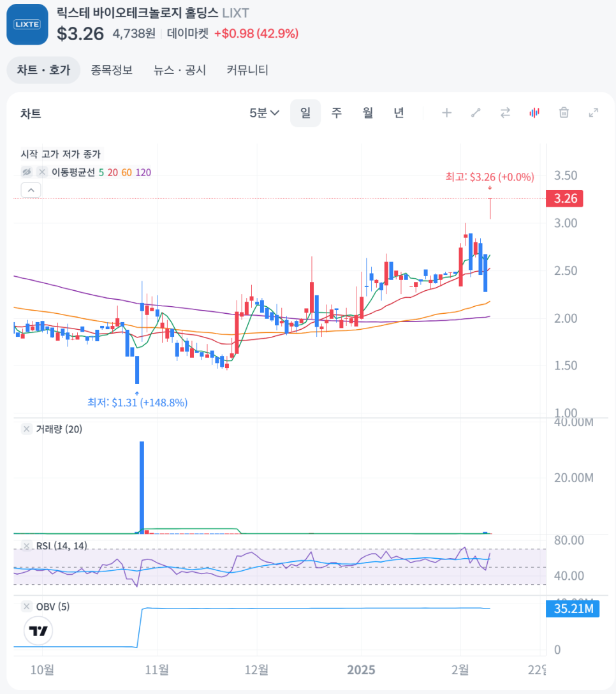616x694 pixels.
Task: Click the 3.50 price axis label
Action: coord(566,175)
